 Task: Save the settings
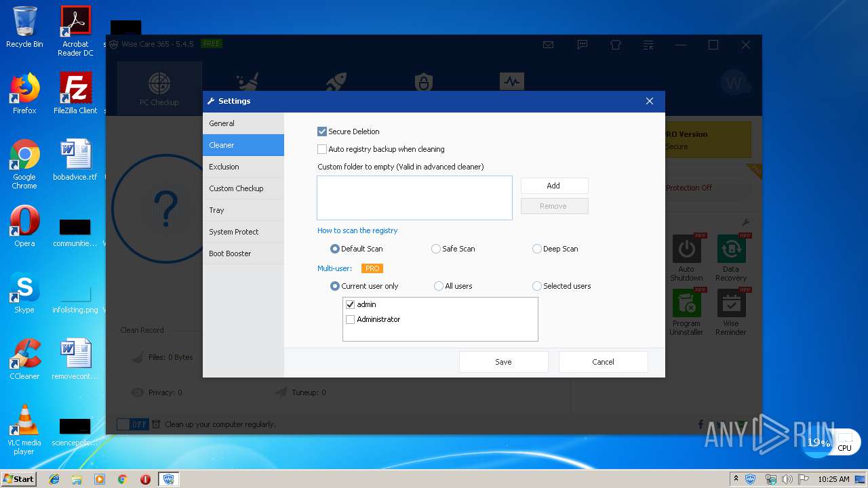click(503, 362)
